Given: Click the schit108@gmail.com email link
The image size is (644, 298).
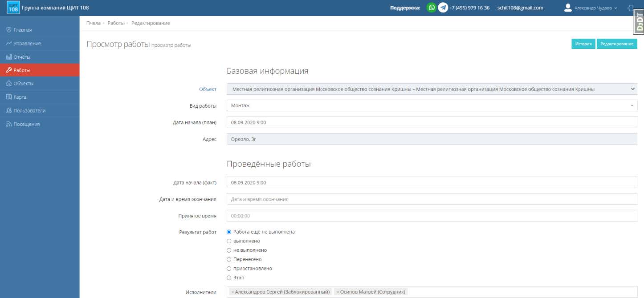Looking at the screenshot, I should point(520,8).
